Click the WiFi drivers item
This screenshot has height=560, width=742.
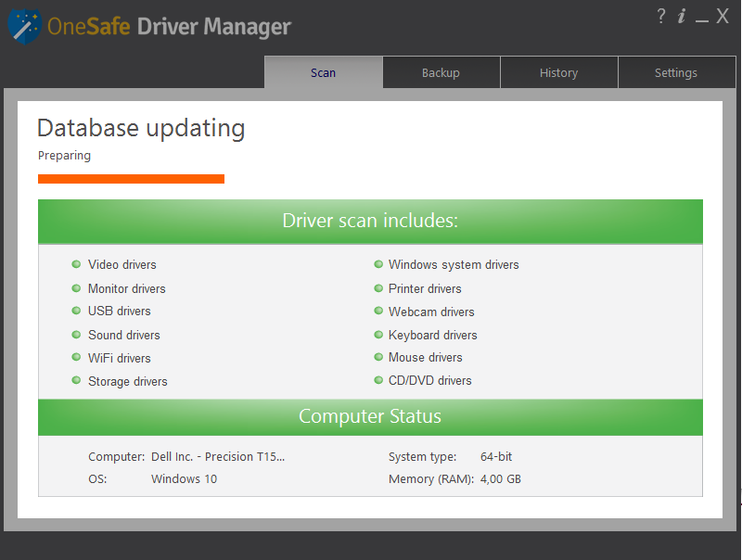[x=120, y=358]
